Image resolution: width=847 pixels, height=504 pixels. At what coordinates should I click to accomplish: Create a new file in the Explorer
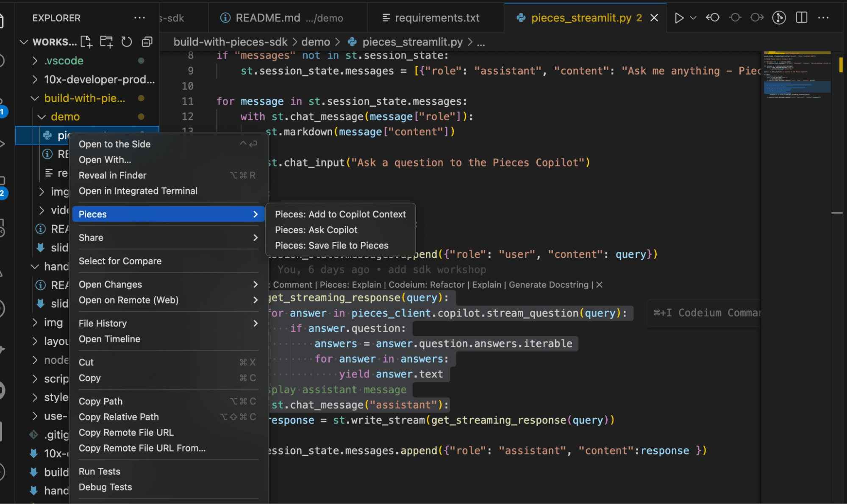coord(86,42)
